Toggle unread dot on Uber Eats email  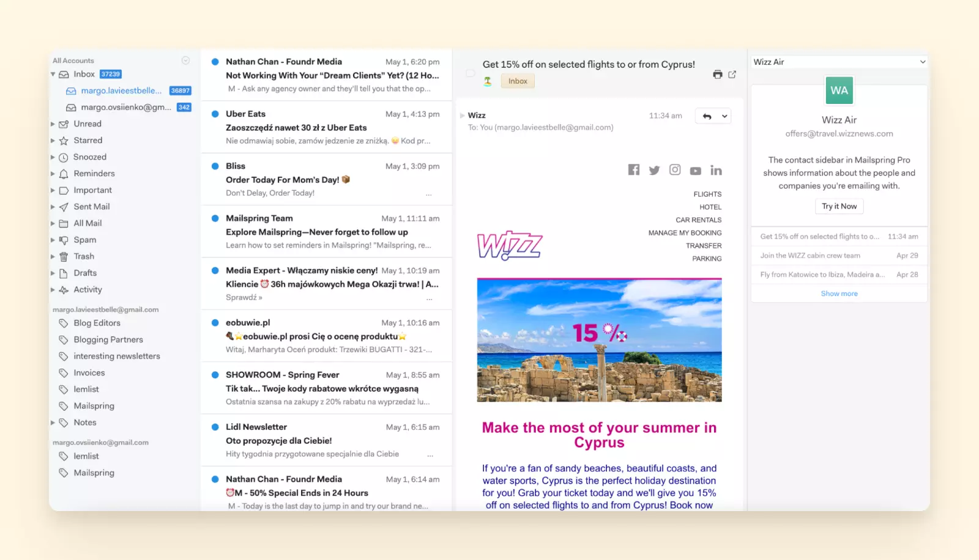tap(215, 114)
